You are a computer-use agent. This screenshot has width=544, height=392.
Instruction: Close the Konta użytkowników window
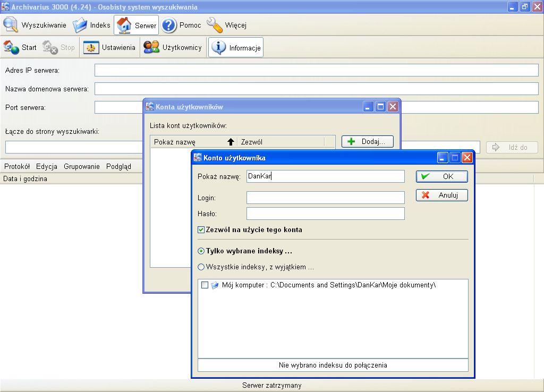pos(393,107)
